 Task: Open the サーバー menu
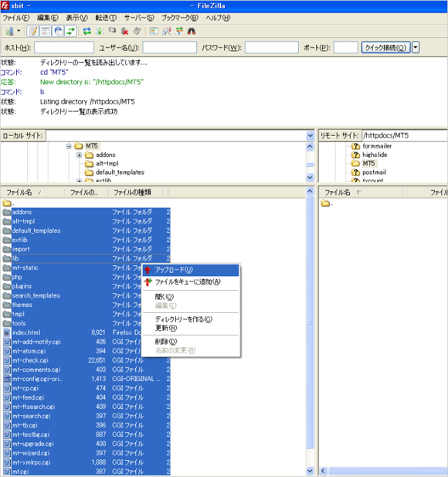(139, 18)
